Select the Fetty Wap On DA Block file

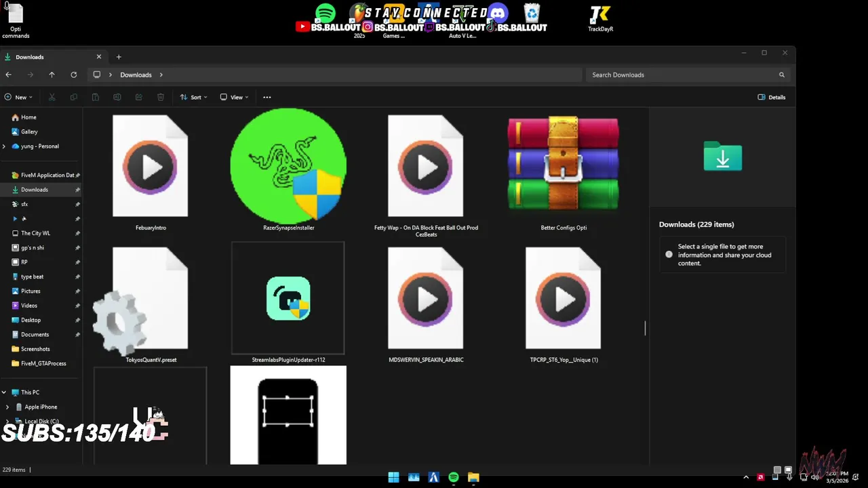click(426, 175)
